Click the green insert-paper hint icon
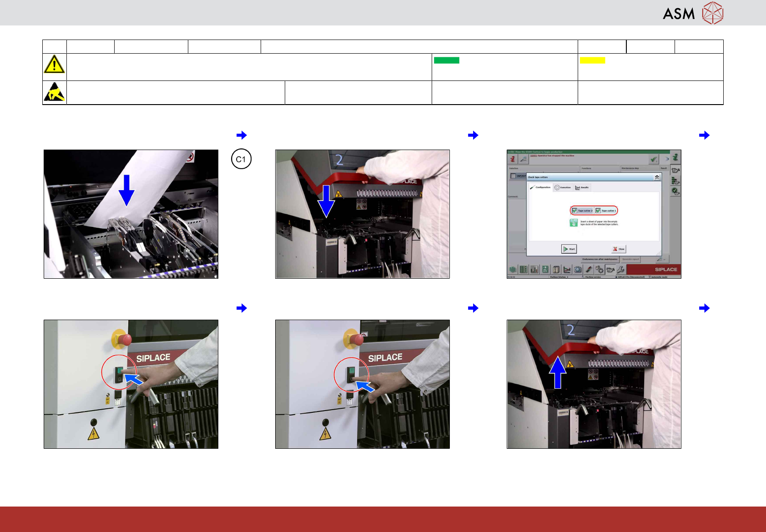Image resolution: width=766 pixels, height=532 pixels. pyautogui.click(x=574, y=223)
